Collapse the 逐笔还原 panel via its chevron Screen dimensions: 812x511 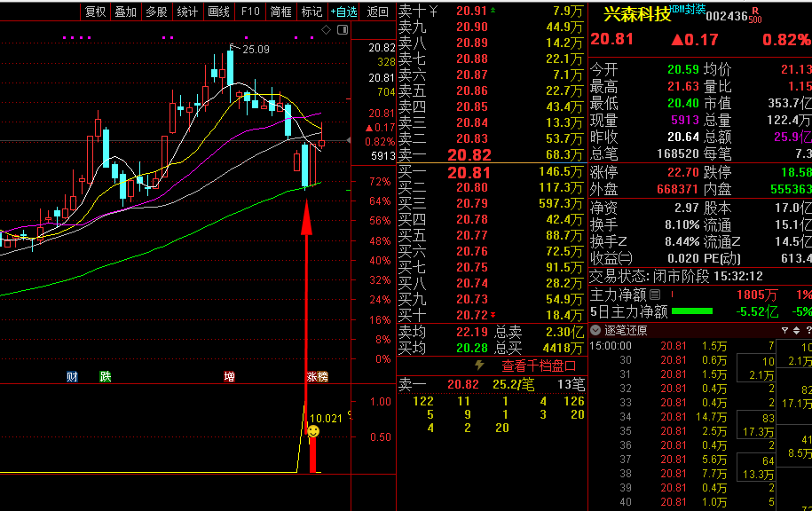tap(595, 330)
